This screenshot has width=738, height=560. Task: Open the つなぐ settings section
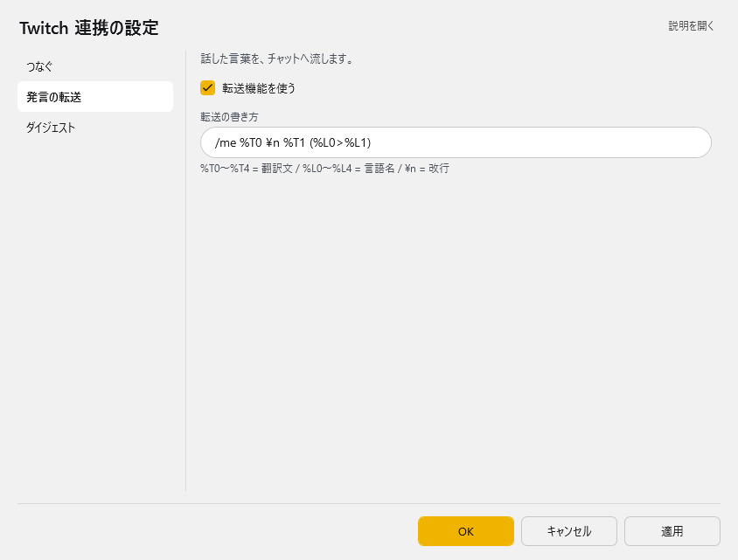coord(95,66)
